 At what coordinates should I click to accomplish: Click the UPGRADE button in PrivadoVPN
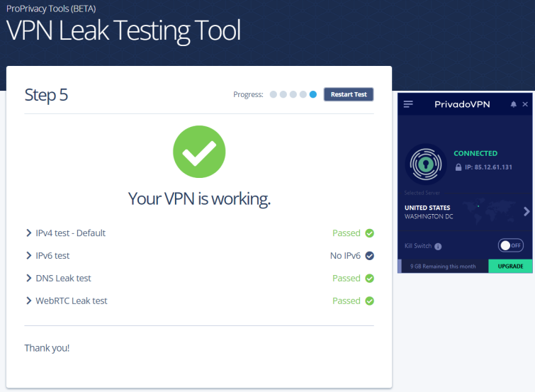point(510,266)
